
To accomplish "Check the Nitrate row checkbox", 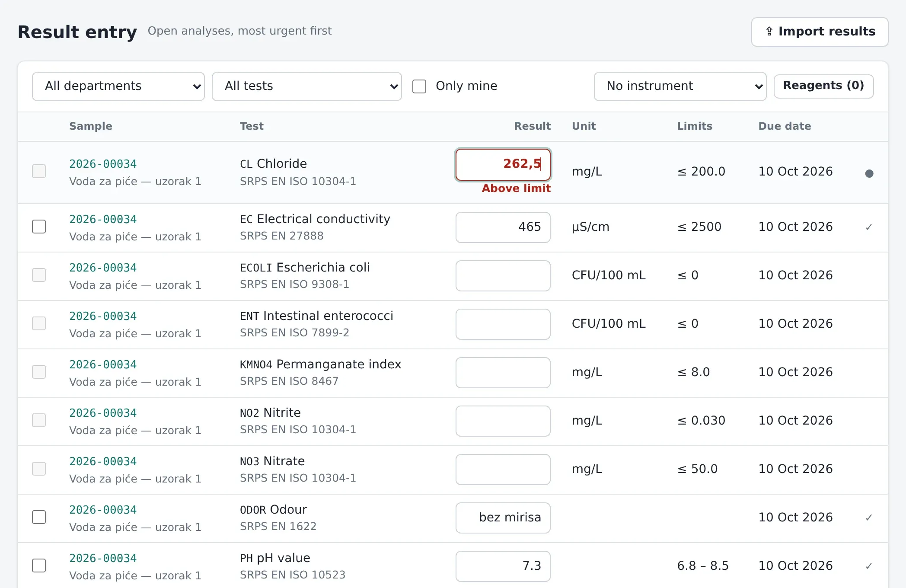I will coord(39,469).
